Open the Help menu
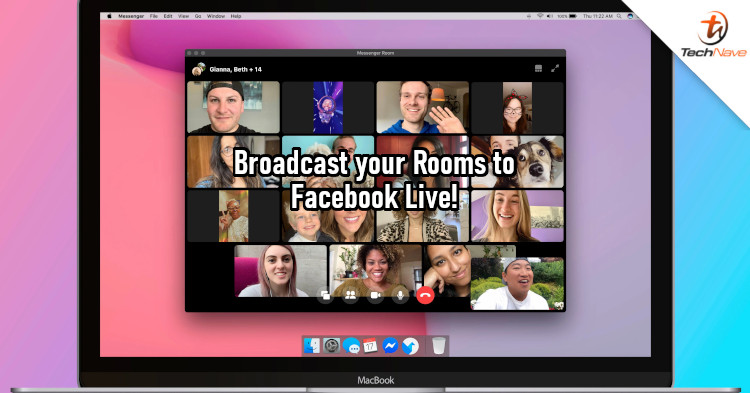750x393 pixels. click(236, 16)
